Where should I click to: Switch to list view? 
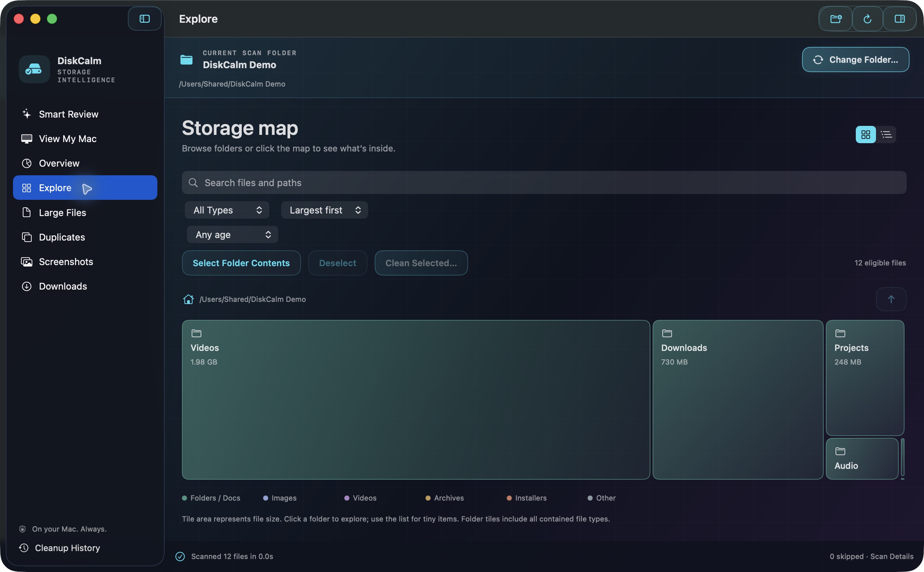tap(886, 135)
